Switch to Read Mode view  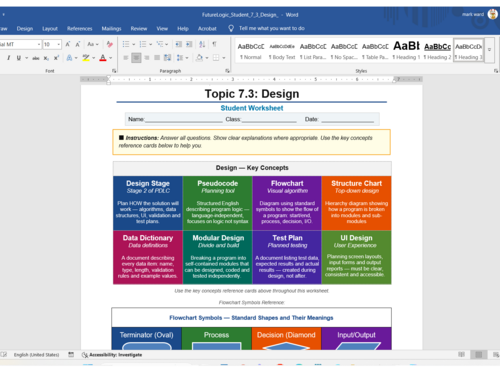tap(461, 354)
